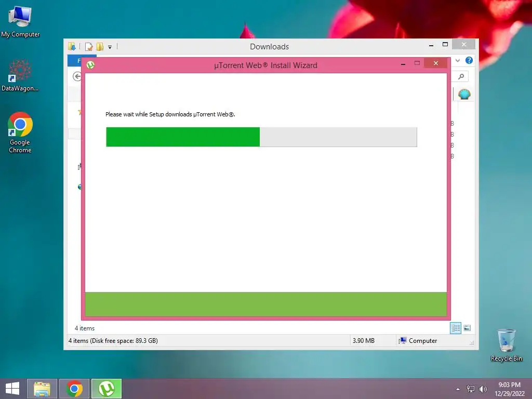Collapse ribbon chevron in Downloads window
Image resolution: width=532 pixels, height=399 pixels.
pyautogui.click(x=458, y=60)
